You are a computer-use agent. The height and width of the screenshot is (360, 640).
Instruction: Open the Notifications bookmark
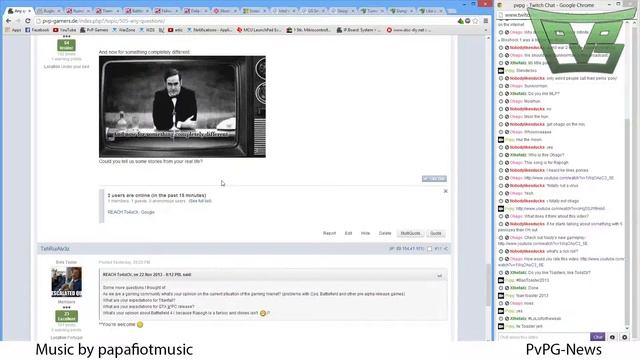(209, 30)
